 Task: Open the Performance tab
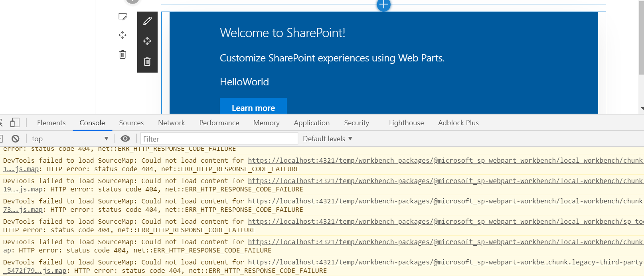tap(219, 123)
